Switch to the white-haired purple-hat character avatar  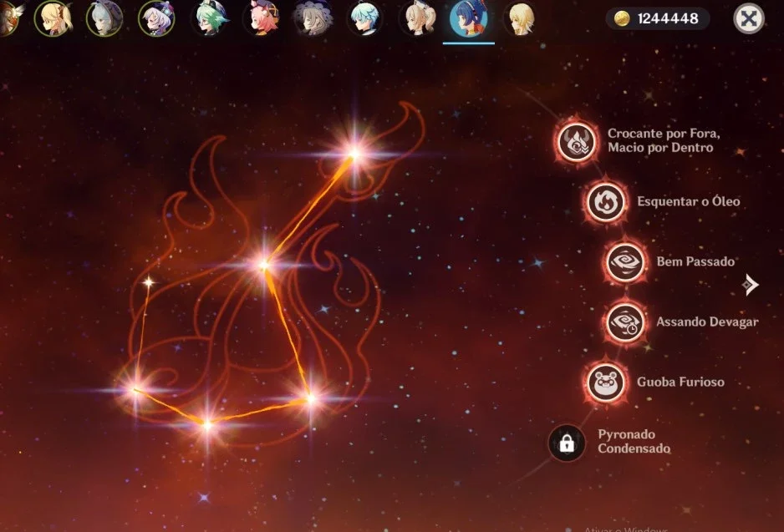pos(156,19)
